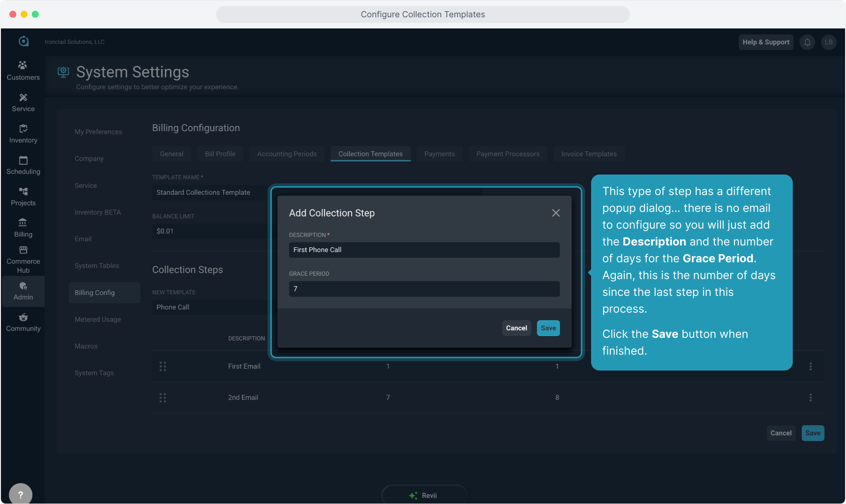
Task: Open Commerce Hub from the sidebar
Action: [23, 259]
